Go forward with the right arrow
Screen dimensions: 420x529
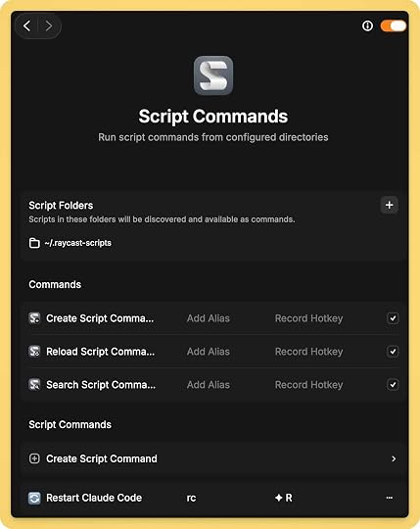click(x=49, y=26)
